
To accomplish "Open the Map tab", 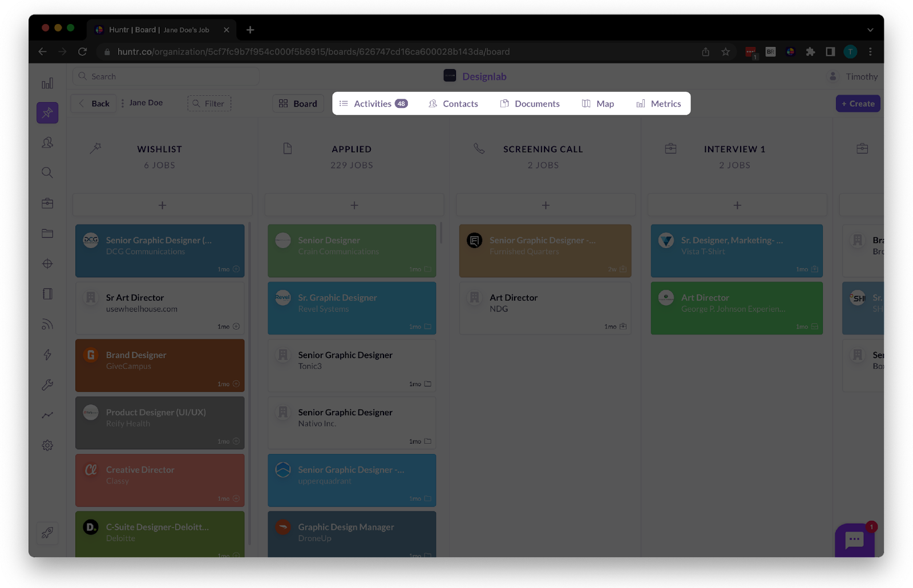I will pos(598,104).
